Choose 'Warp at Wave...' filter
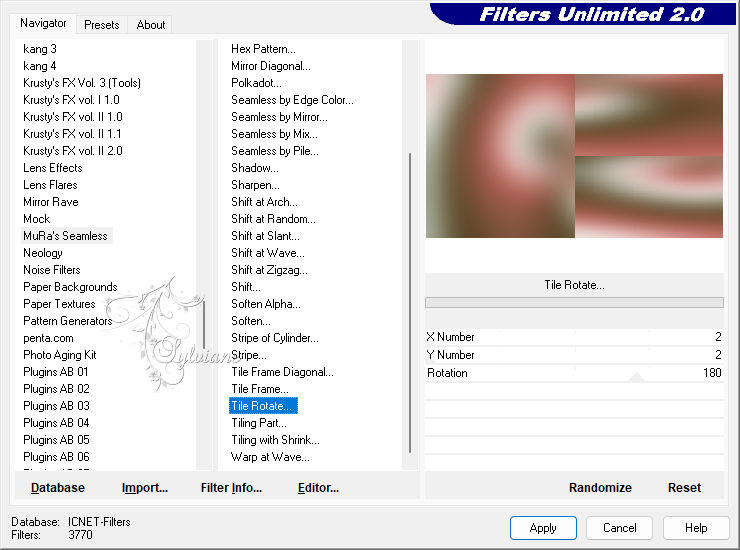 pos(270,457)
